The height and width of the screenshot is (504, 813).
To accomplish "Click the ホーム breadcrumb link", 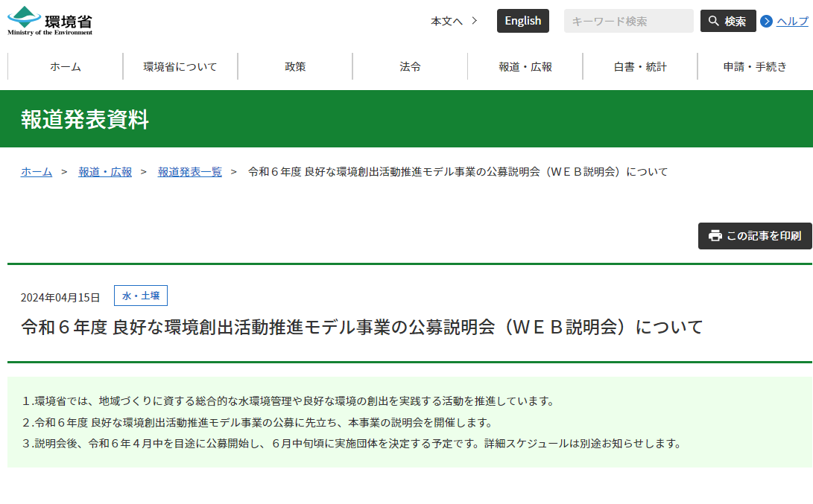I will [x=37, y=172].
